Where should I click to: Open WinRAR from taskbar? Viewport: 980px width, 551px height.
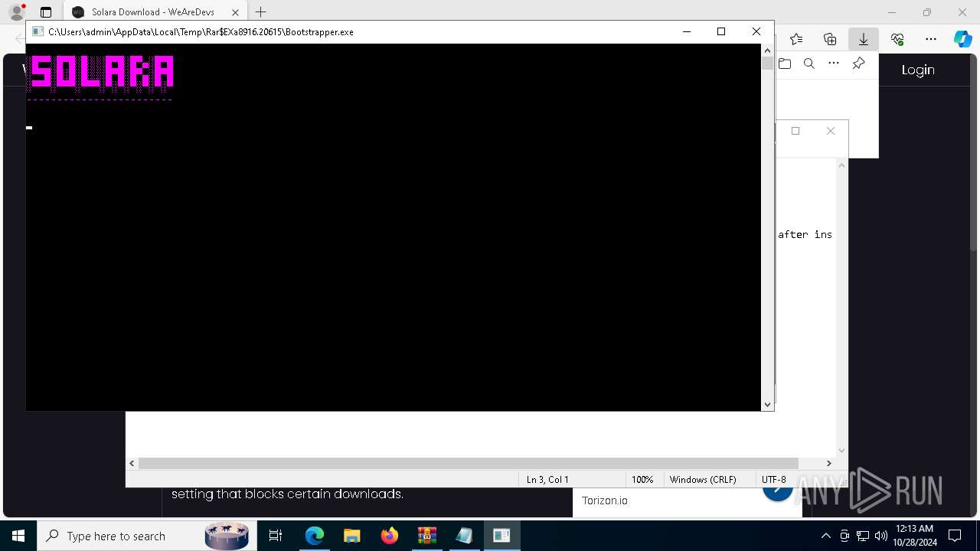click(x=426, y=536)
